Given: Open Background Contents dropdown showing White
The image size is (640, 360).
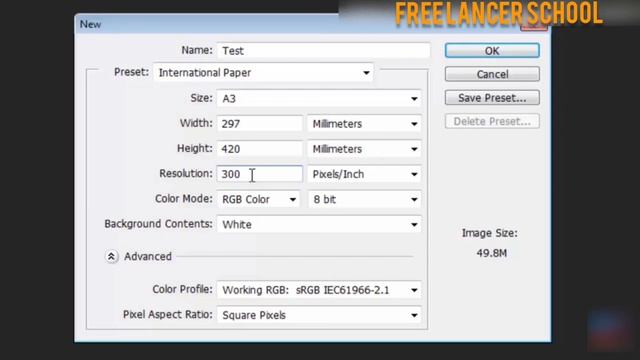Looking at the screenshot, I should coord(319,224).
